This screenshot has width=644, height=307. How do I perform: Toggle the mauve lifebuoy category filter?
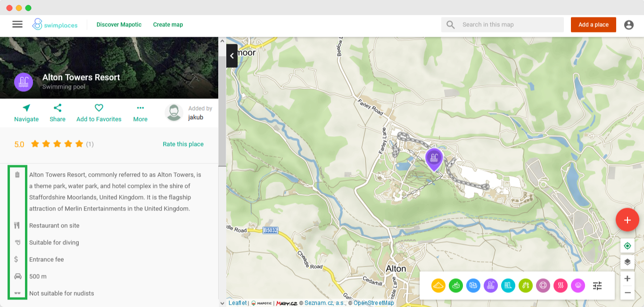[543, 285]
